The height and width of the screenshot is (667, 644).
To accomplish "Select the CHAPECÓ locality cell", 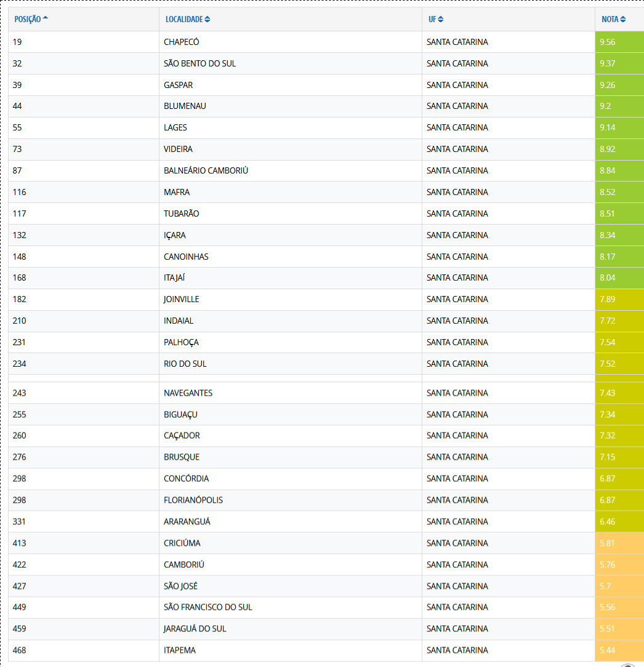I will point(182,42).
